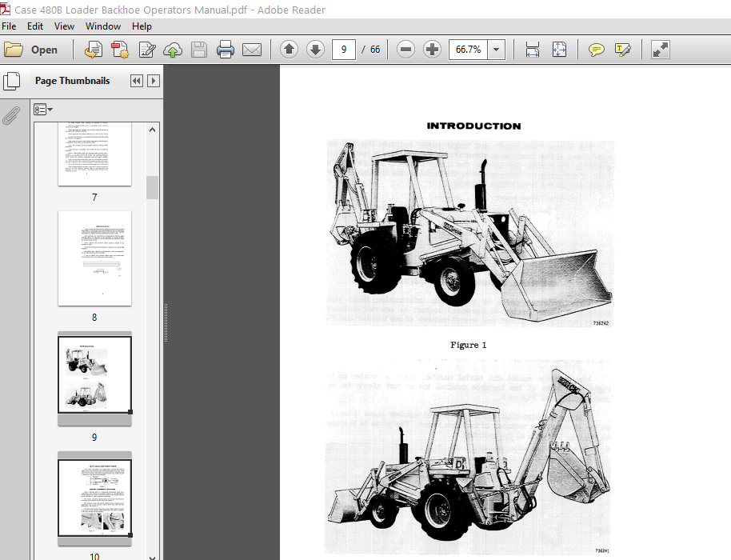Open the Window menu
Image resolution: width=731 pixels, height=560 pixels.
[103, 26]
